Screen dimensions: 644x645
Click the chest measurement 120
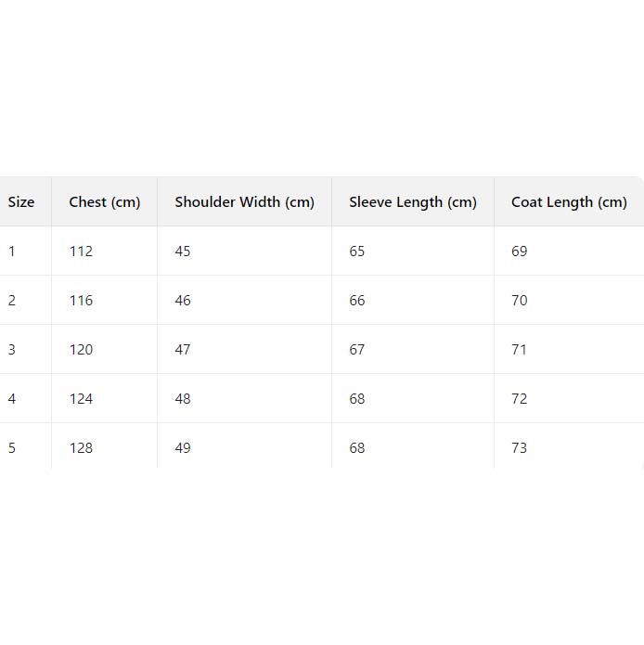coord(81,350)
